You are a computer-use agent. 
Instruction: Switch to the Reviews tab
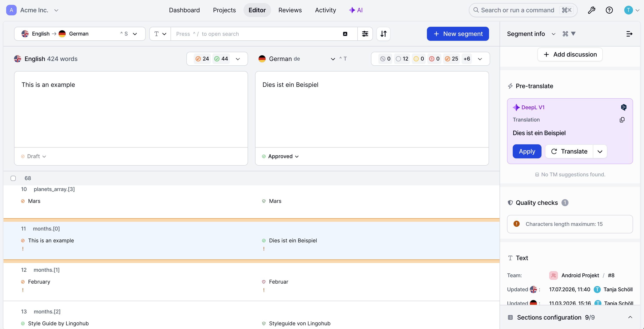(290, 10)
